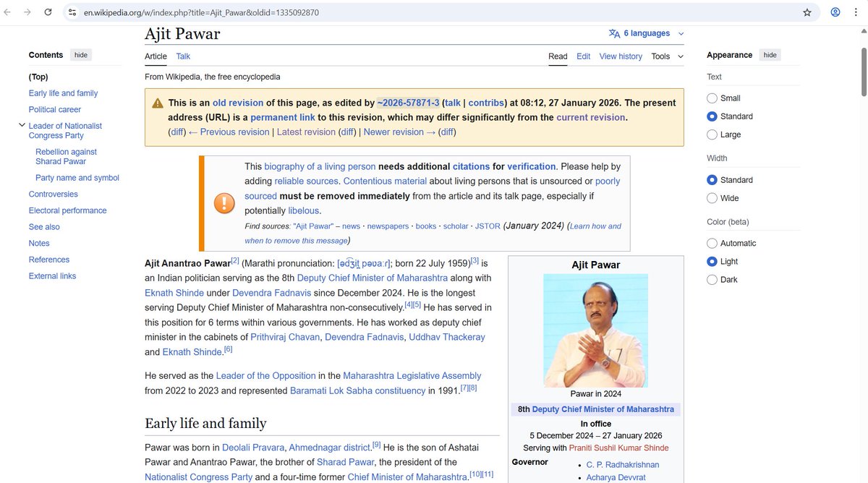Bookmark this page with the star icon
The height and width of the screenshot is (483, 868).
coord(807,12)
